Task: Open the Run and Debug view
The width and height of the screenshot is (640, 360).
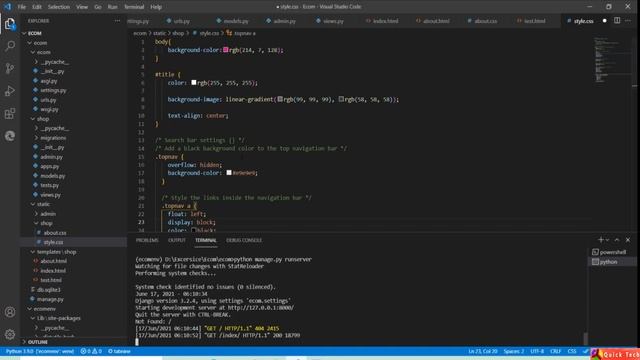Action: 10,91
